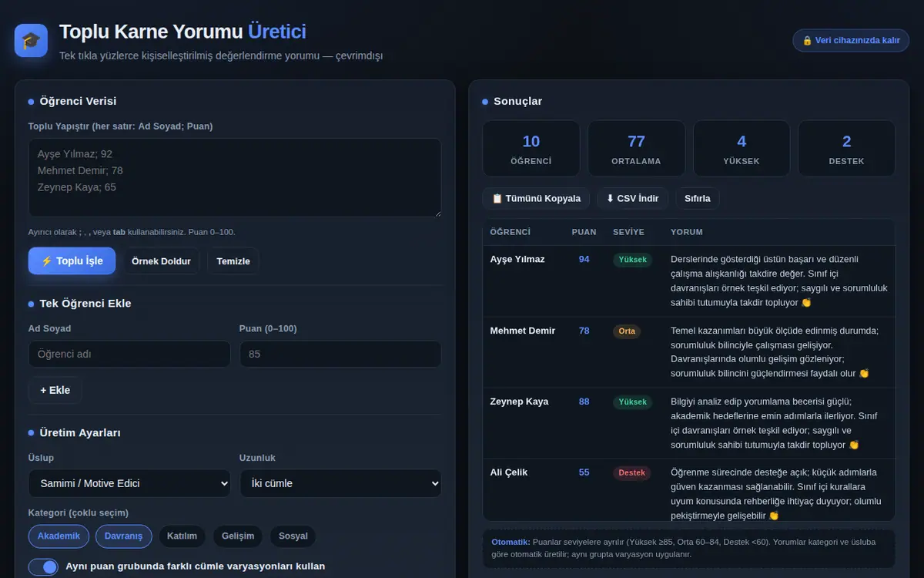924x578 pixels.
Task: Click the Ad Soyad name field
Action: (129, 354)
